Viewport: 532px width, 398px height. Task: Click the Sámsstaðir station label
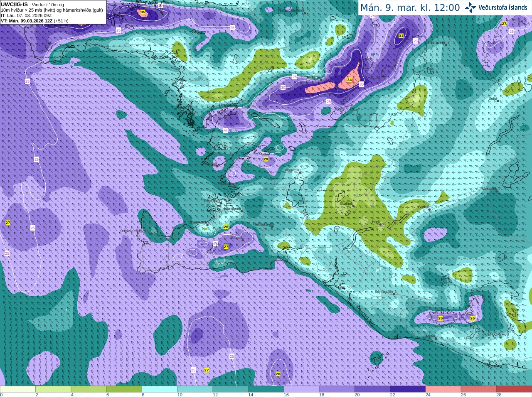pyautogui.click(x=383, y=292)
